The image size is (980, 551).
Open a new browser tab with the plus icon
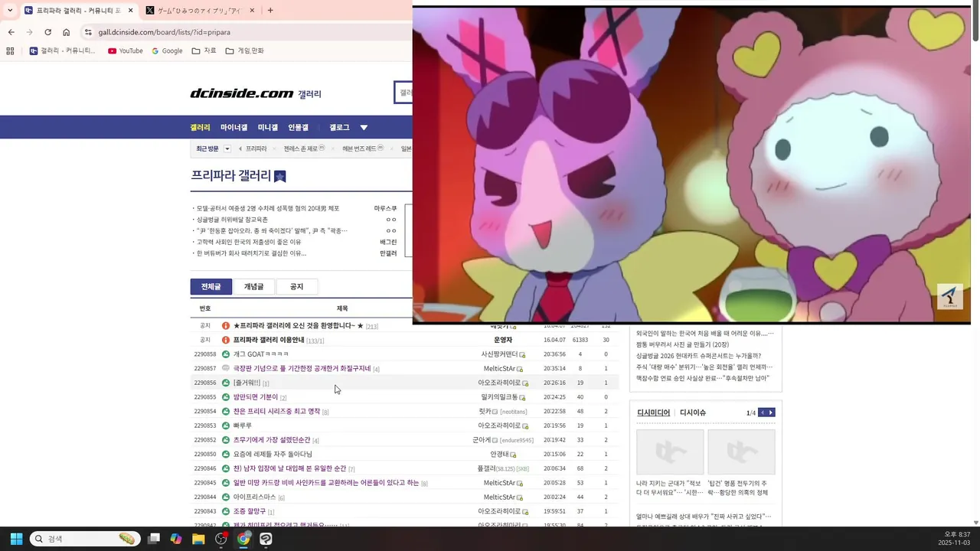[270, 11]
